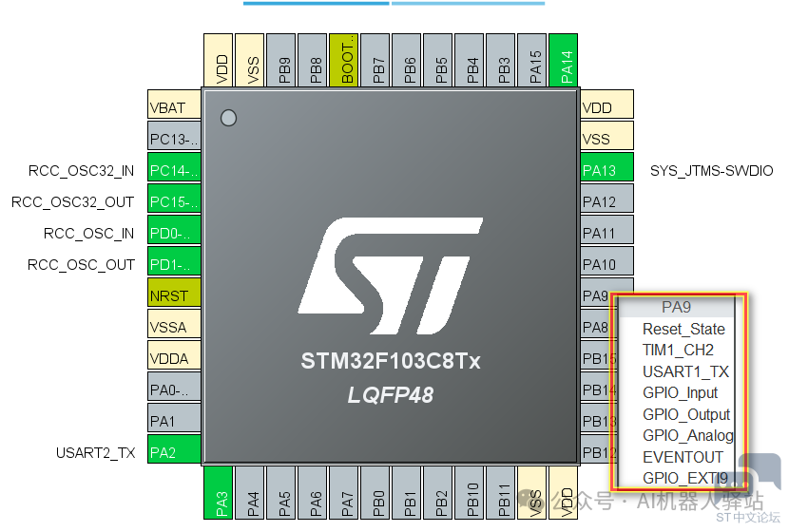Click the NRST pin

174,293
